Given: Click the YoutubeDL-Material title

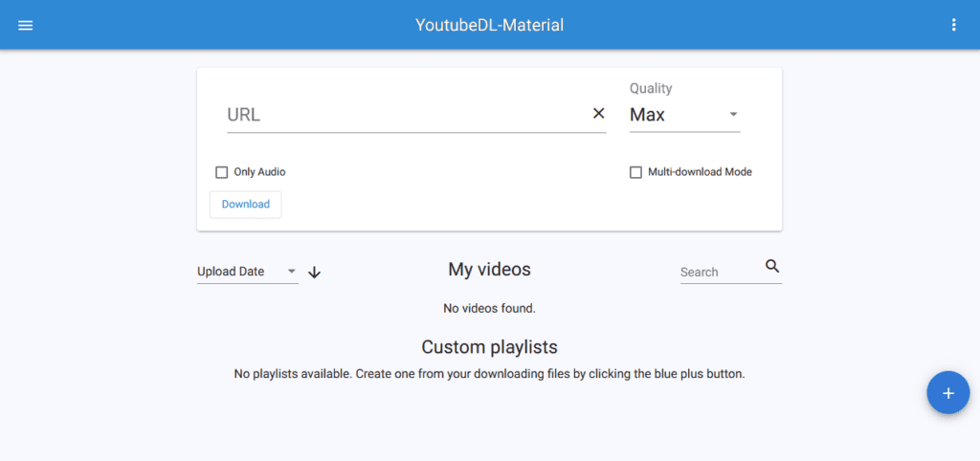Looking at the screenshot, I should point(489,25).
